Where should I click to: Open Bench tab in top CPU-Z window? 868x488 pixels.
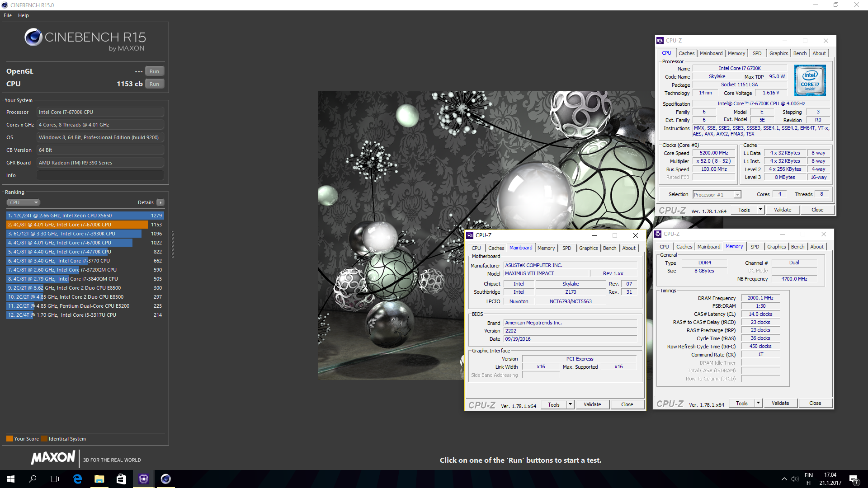tap(800, 53)
